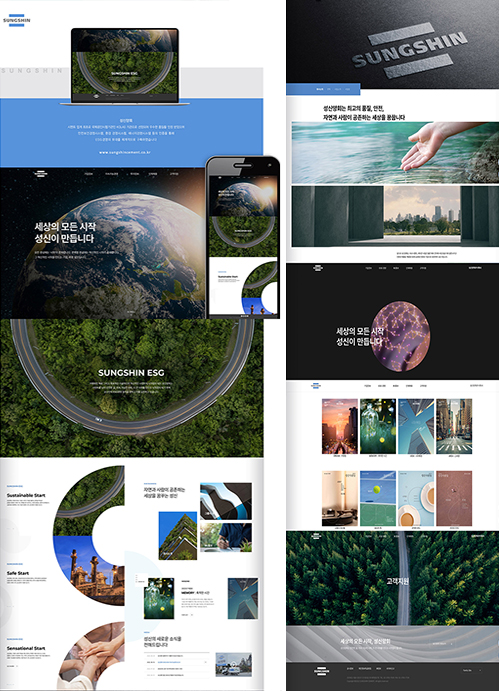The image size is (499, 691).
Task: Select the smartphone mockup of the site
Action: coord(243,237)
